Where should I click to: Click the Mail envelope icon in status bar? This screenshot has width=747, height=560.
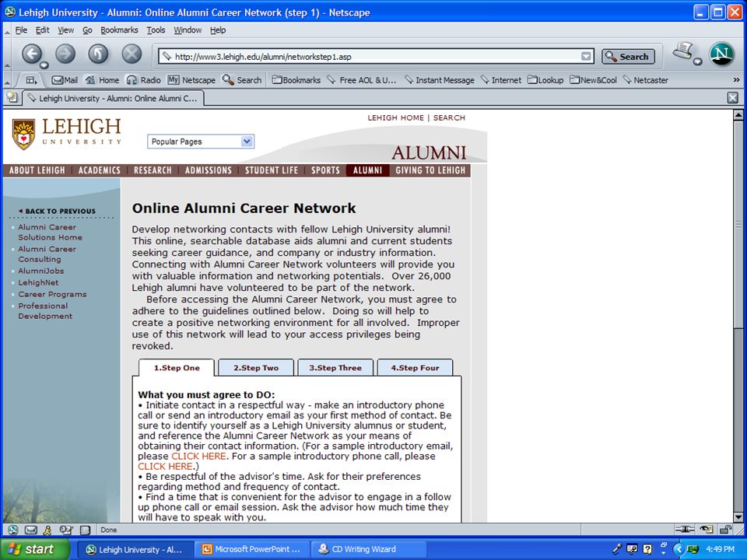(31, 530)
